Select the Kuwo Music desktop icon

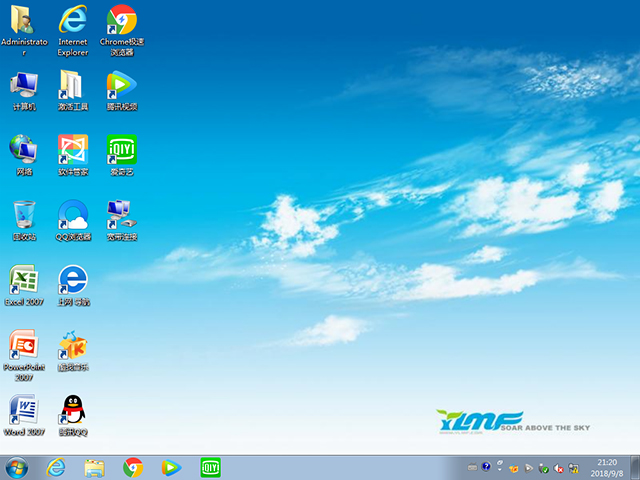pyautogui.click(x=73, y=346)
